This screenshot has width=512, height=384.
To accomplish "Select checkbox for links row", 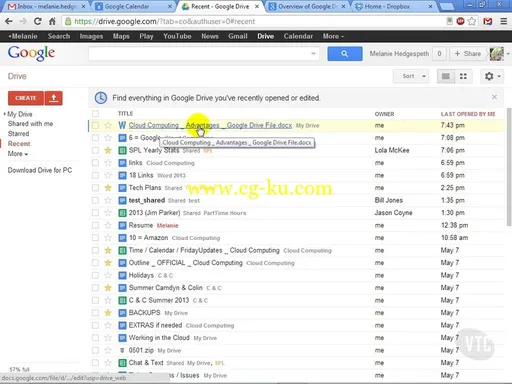I will [x=95, y=163].
